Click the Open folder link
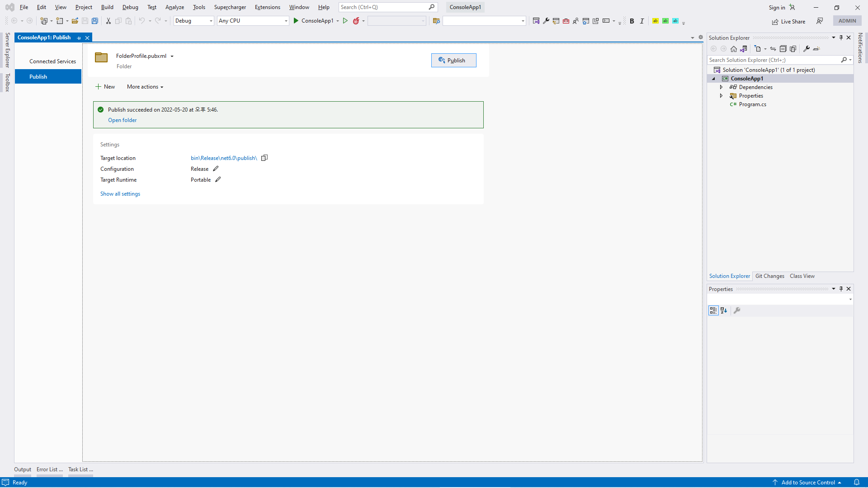Viewport: 868px width, 488px height. (x=122, y=120)
